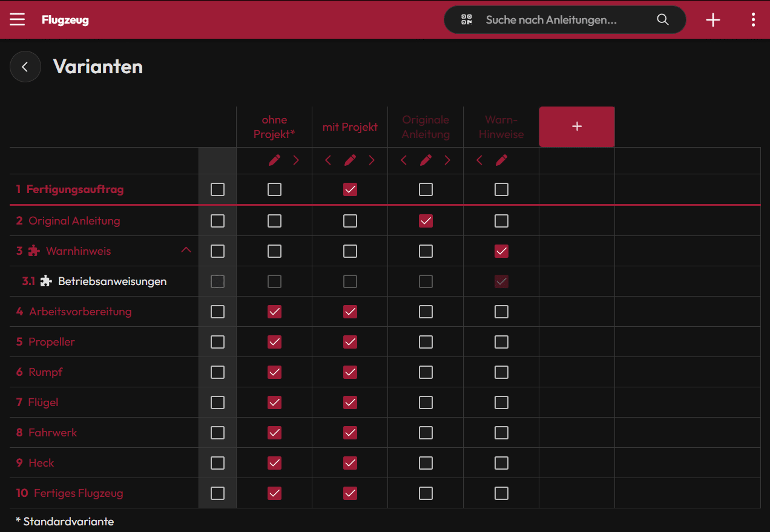Edit the 'ohne Projekt' variant with pencil
The width and height of the screenshot is (770, 532).
tap(274, 160)
